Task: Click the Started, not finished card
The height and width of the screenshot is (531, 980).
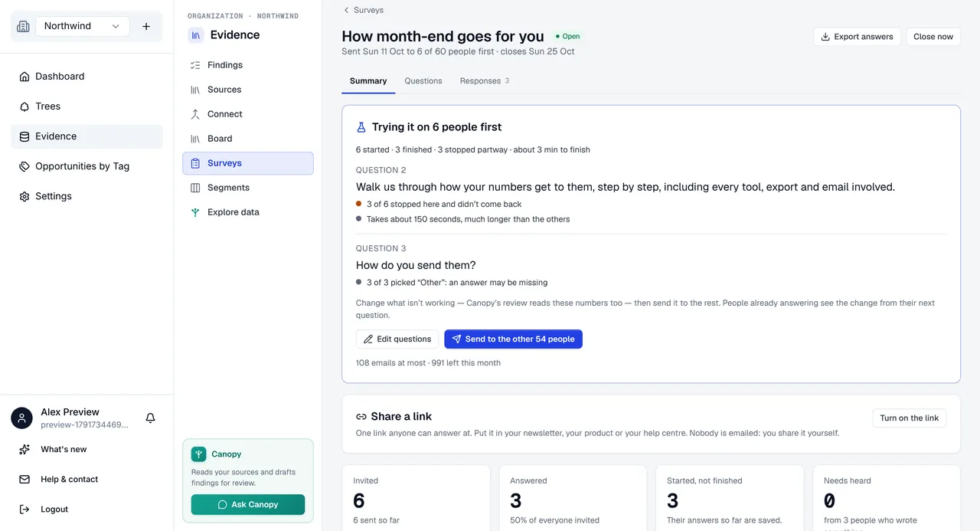Action: click(x=730, y=498)
